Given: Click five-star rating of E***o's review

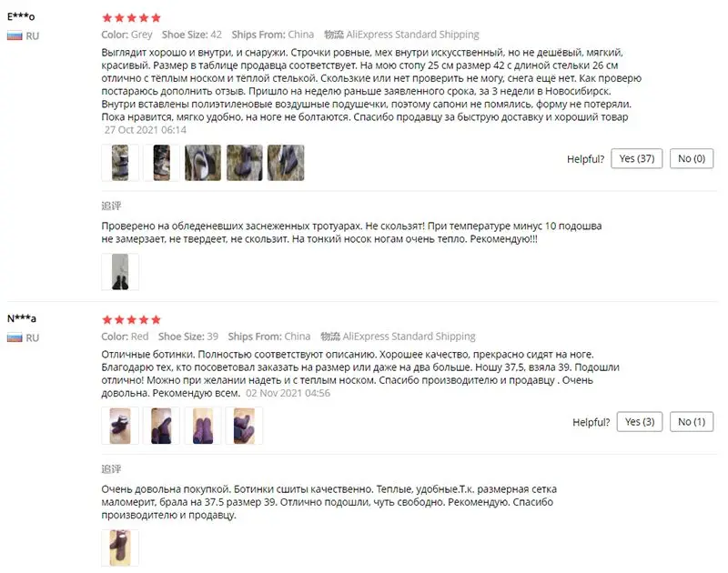Looking at the screenshot, I should pyautogui.click(x=131, y=18).
